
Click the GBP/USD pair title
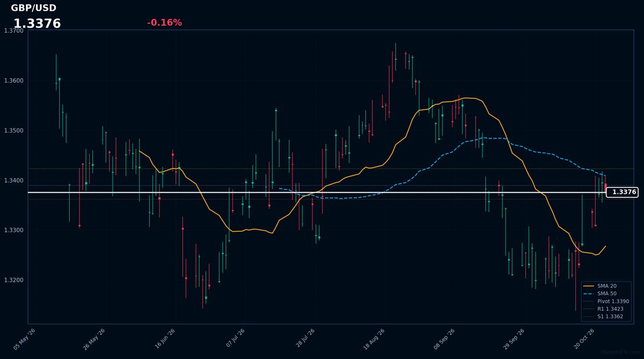[33, 8]
